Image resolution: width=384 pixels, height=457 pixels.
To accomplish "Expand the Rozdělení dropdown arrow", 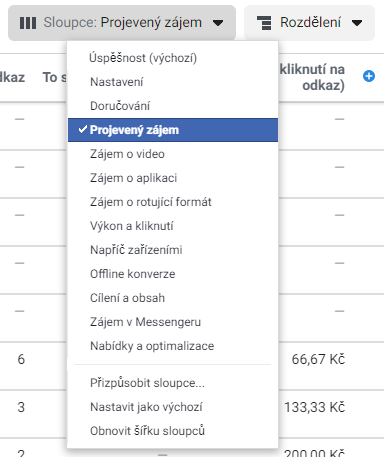I will (357, 23).
